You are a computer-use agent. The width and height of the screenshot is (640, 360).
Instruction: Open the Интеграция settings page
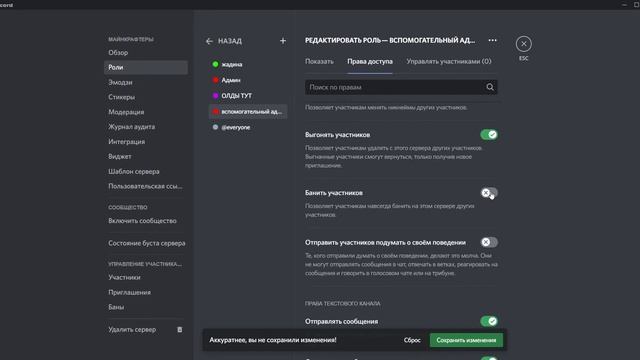pyautogui.click(x=146, y=142)
